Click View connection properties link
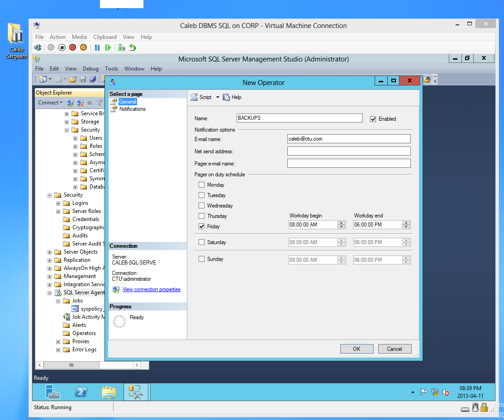 pos(152,289)
